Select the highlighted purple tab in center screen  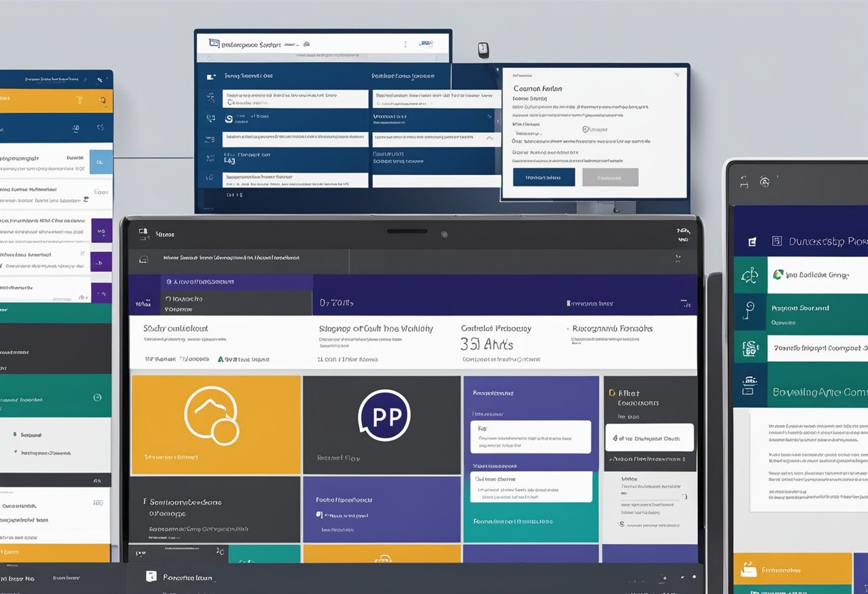pyautogui.click(x=220, y=282)
